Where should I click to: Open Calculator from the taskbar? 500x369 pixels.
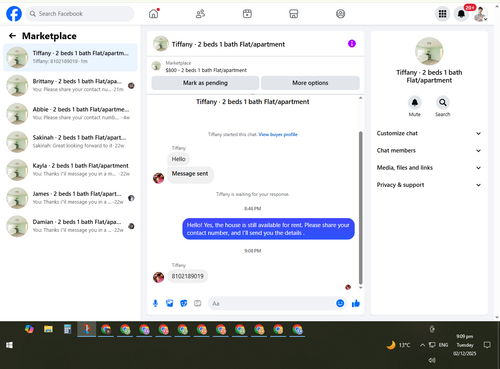point(67,329)
